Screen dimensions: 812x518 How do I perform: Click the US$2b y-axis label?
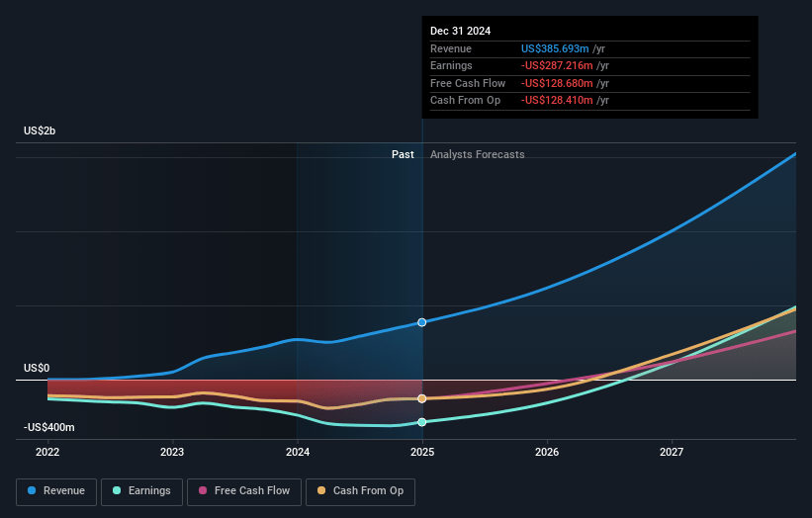pos(40,130)
